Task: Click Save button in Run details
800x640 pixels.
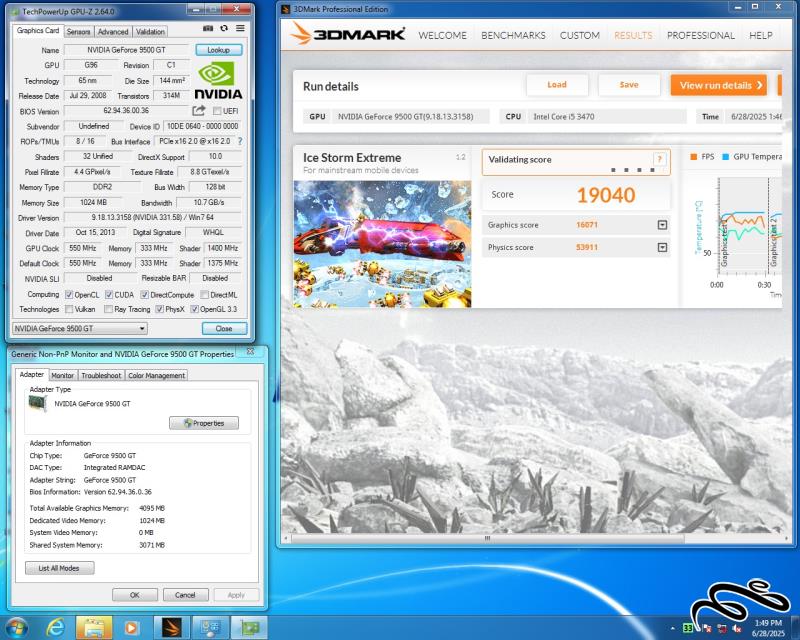Action: 629,85
